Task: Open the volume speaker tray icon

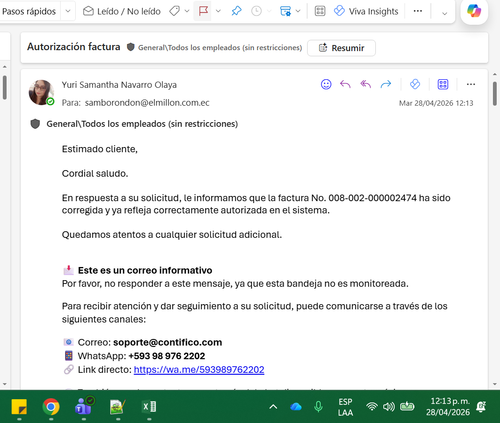Action: click(x=389, y=407)
